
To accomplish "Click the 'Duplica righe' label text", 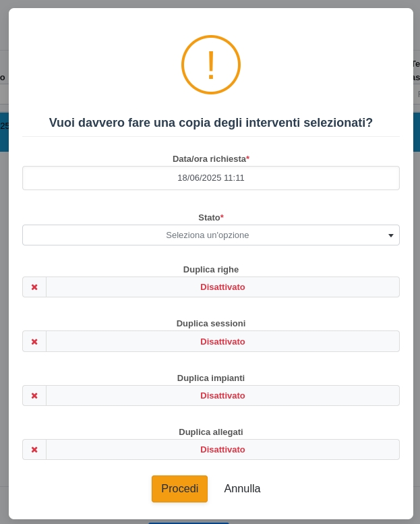I will [x=211, y=270].
